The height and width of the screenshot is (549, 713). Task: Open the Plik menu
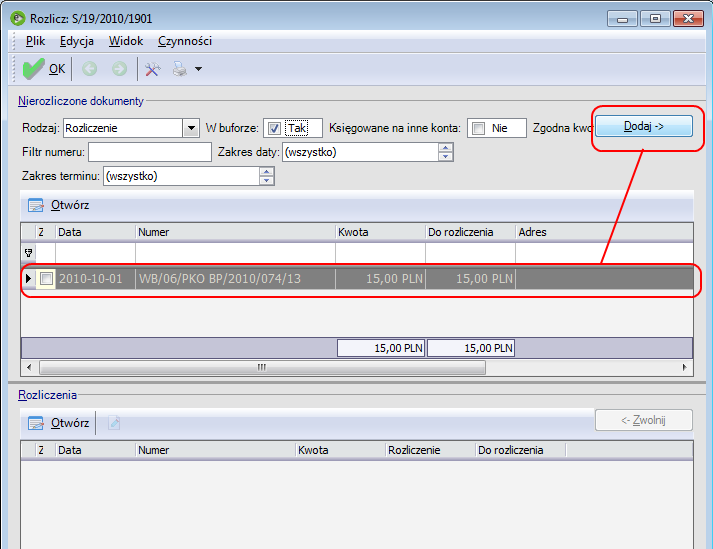pos(35,41)
